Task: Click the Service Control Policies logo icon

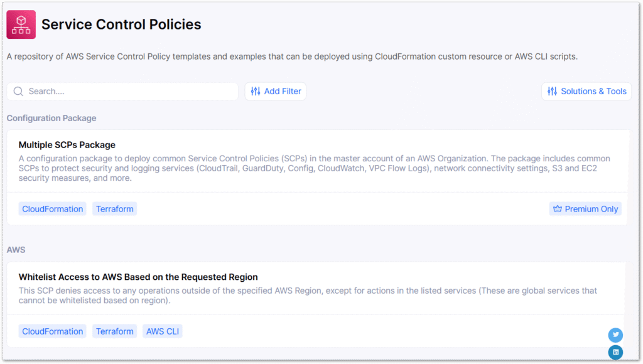Action: (x=21, y=24)
